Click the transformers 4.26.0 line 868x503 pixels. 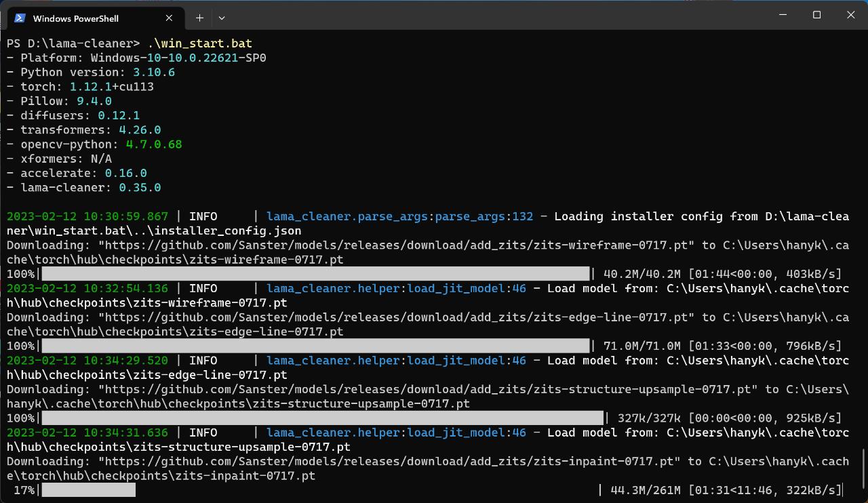tap(83, 129)
